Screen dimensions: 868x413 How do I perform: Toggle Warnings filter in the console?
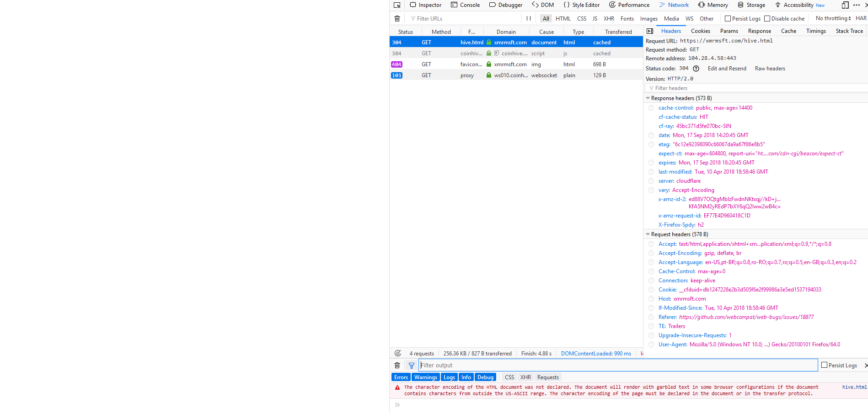[x=425, y=377]
